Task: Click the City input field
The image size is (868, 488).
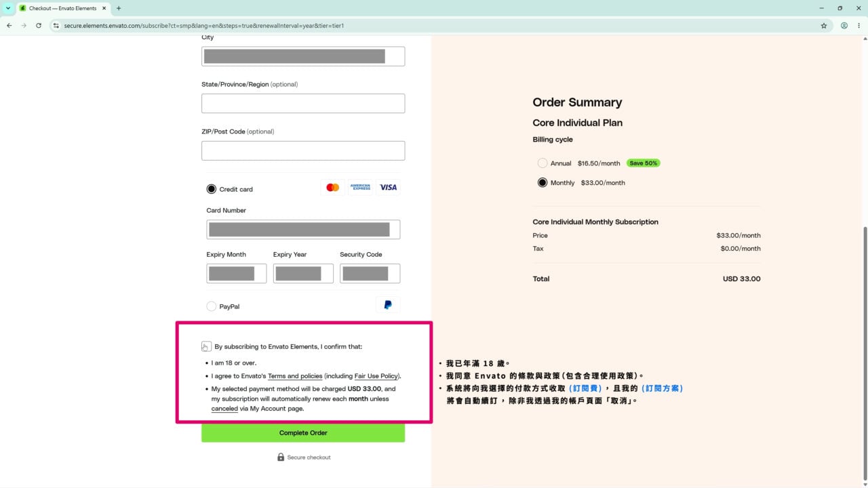Action: point(303,56)
